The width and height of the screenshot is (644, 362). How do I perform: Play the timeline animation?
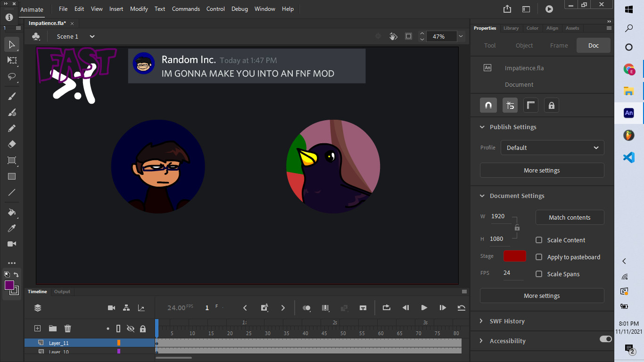click(x=424, y=308)
